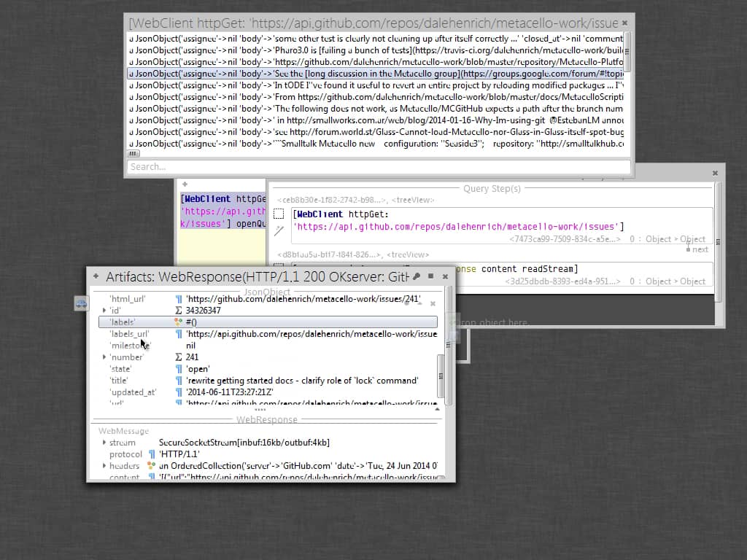747x560 pixels.
Task: Click the collection icon on the headers row
Action: click(151, 466)
